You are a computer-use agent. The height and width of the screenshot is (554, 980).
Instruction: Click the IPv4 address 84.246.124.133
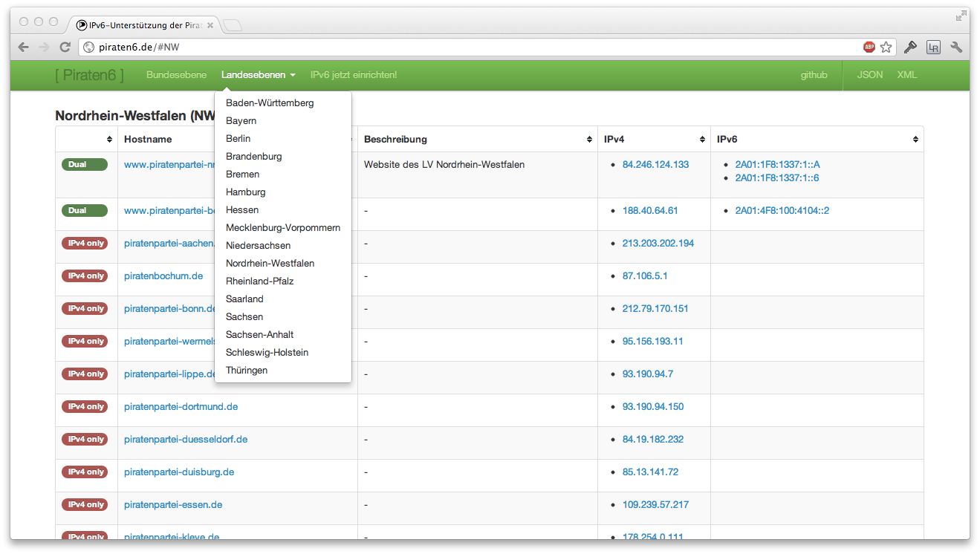[655, 165]
